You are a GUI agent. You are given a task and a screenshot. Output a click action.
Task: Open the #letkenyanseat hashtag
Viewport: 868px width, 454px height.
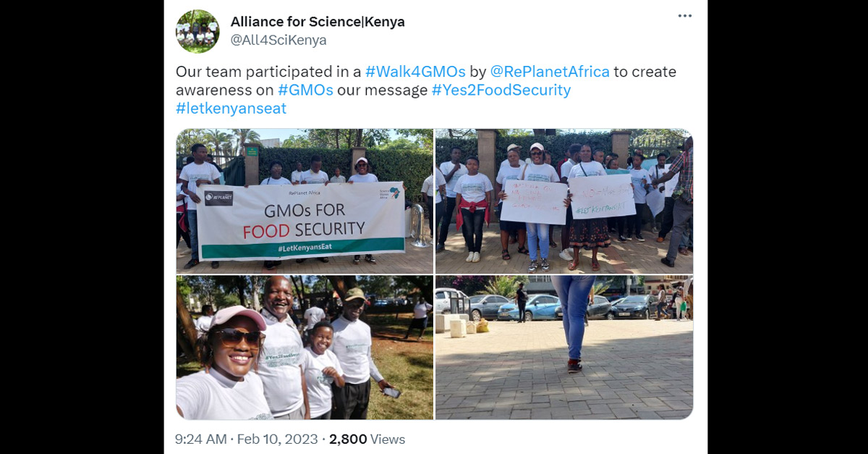tap(231, 109)
